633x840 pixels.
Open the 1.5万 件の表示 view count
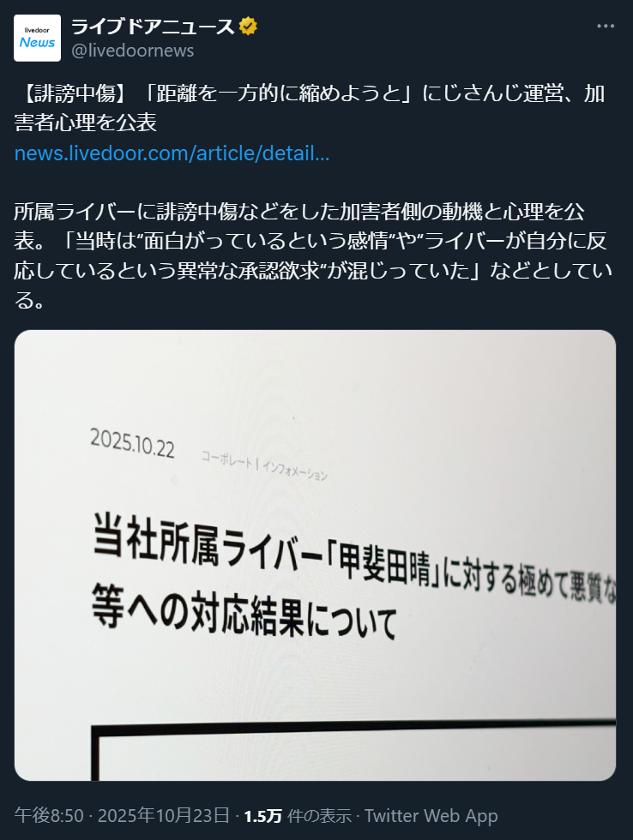(x=298, y=815)
